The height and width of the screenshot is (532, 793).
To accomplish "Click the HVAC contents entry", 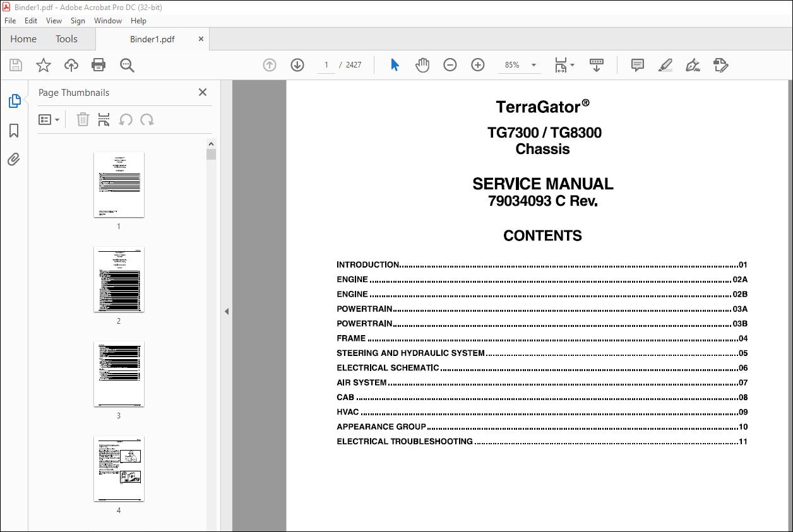I will [x=542, y=412].
